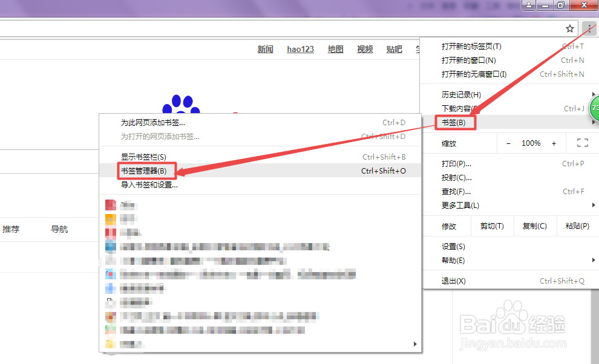Select 导入书签和设置... item
This screenshot has height=364, width=599.
(260, 185)
